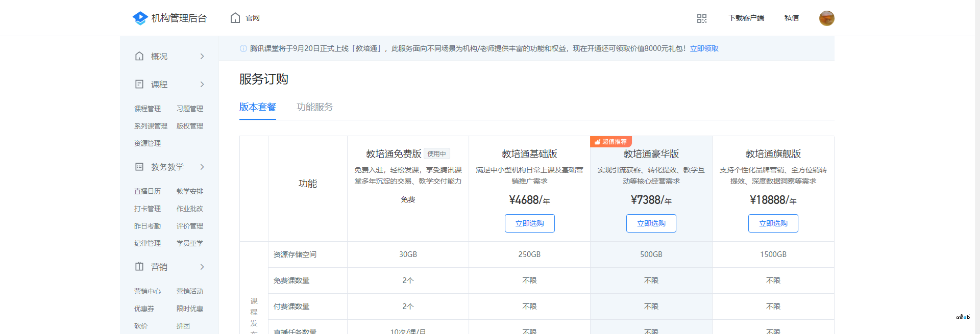Click the 30GB storage cell
Image resolution: width=980 pixels, height=334 pixels.
coord(408,254)
